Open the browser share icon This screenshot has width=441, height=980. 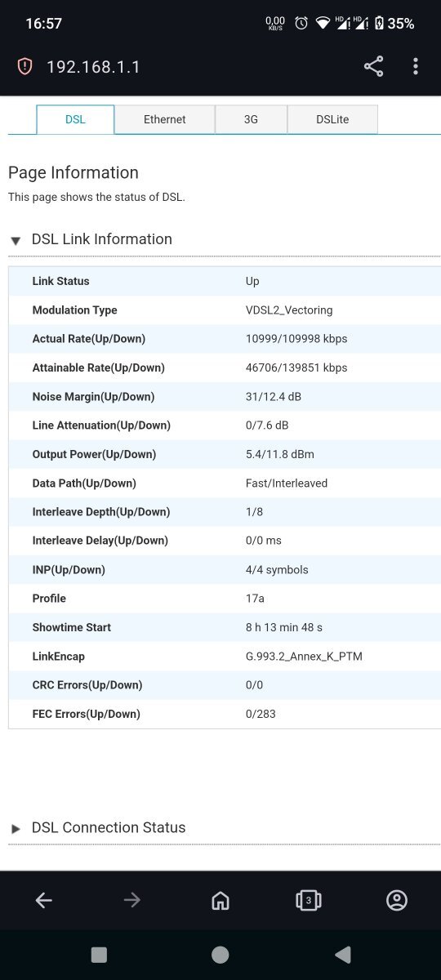click(373, 67)
